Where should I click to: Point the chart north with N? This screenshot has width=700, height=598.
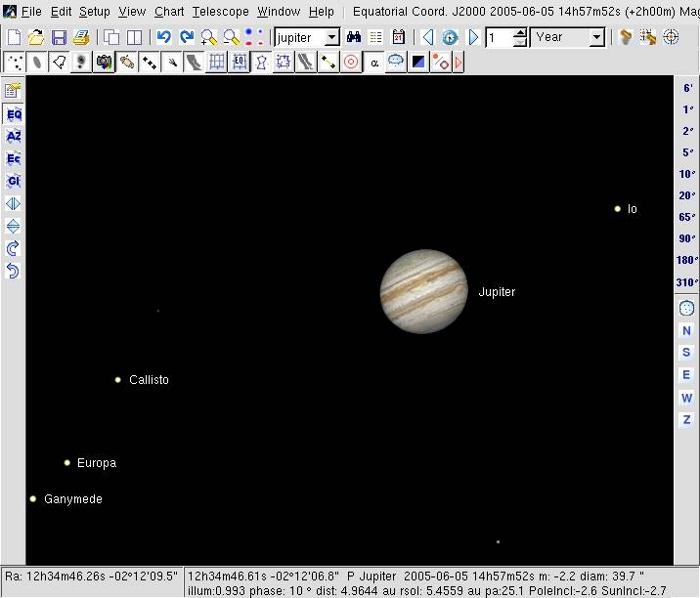pos(686,330)
